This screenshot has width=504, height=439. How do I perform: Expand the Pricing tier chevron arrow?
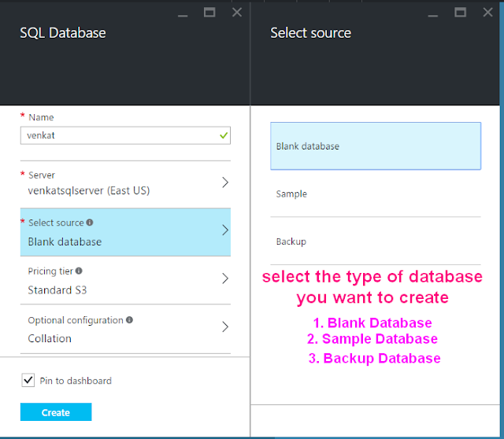[225, 279]
